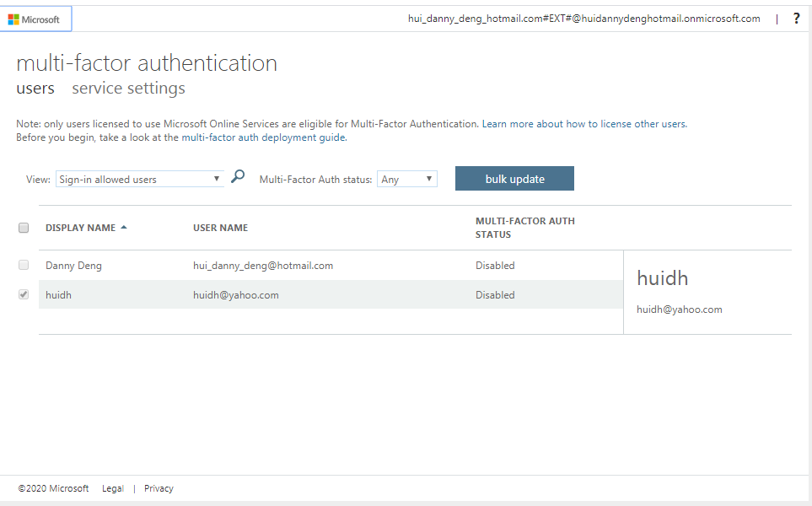Check the select-all checkbox in table header
This screenshot has width=812, height=506.
[24, 227]
